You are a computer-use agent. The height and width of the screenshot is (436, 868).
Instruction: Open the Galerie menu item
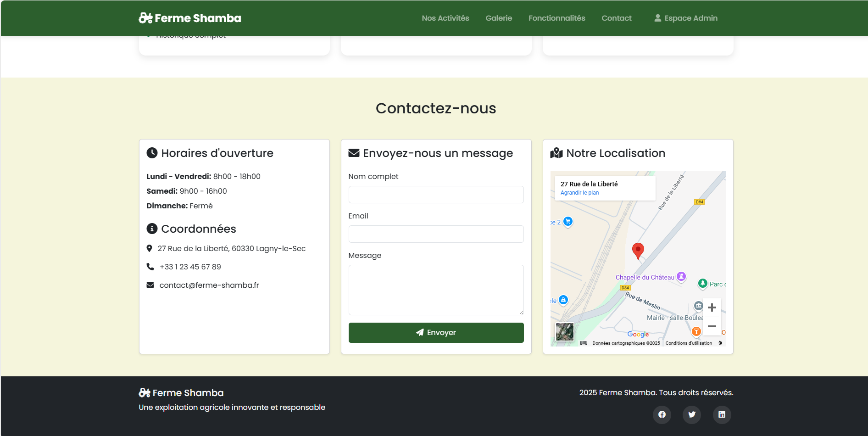498,18
